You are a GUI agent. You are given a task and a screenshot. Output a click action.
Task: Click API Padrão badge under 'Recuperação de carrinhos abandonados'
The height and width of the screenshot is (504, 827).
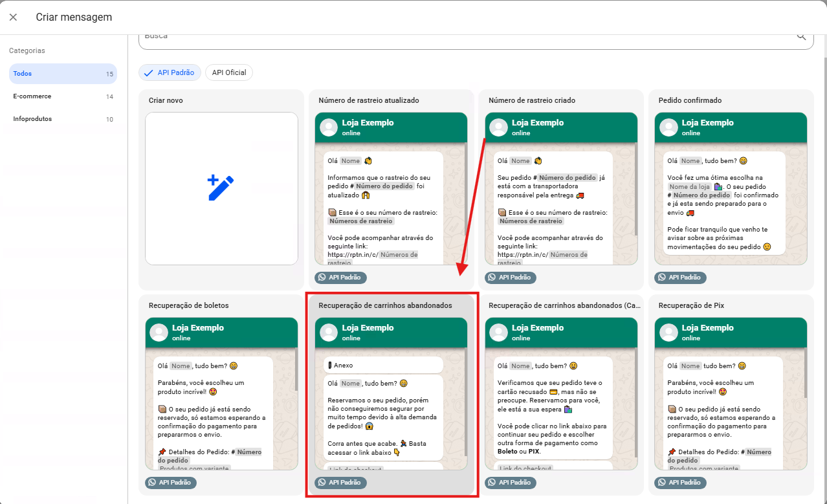coord(341,483)
